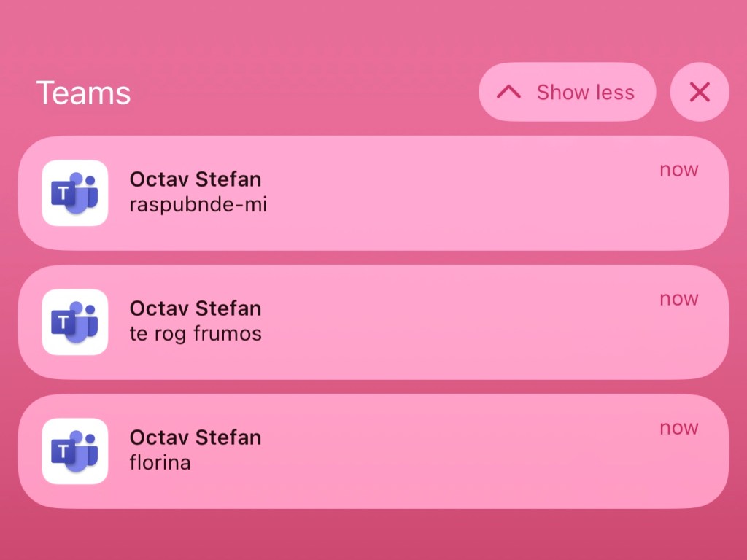This screenshot has width=747, height=560.
Task: Click the now timestamp on the raspubnde-mi notification
Action: pos(678,170)
